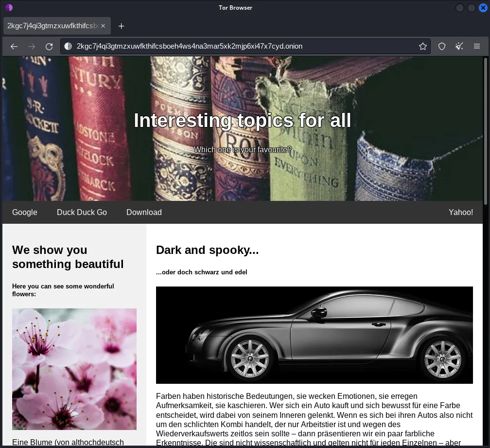Click the Download menu item
490x448 pixels.
tap(144, 212)
